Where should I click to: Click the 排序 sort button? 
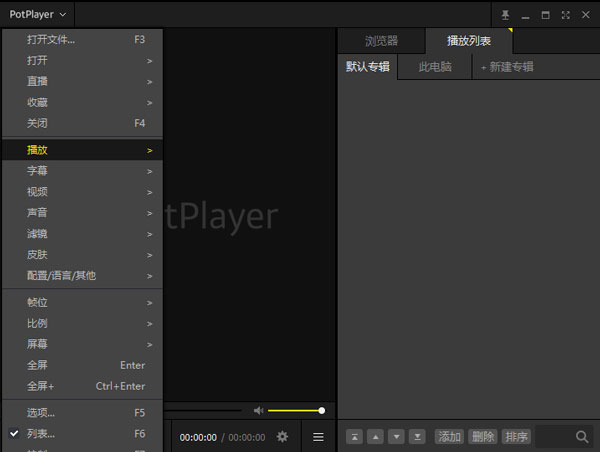pos(516,437)
